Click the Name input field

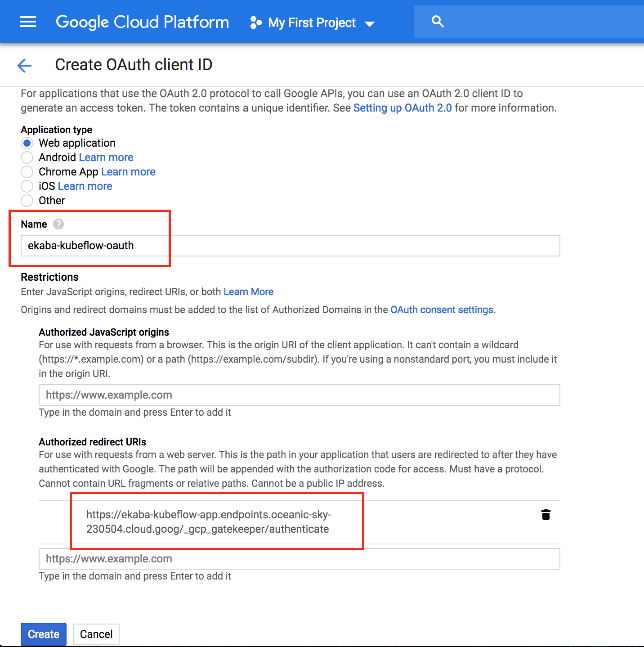point(291,246)
